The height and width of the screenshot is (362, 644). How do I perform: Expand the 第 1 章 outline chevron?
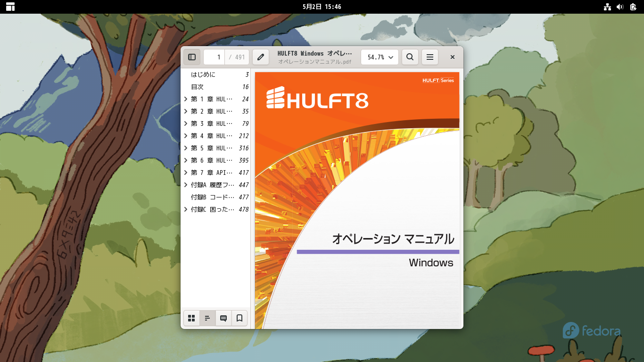(x=186, y=99)
